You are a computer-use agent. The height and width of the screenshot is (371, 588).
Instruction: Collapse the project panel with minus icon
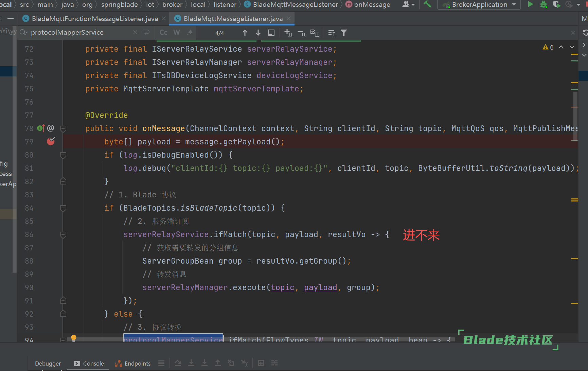(x=11, y=18)
